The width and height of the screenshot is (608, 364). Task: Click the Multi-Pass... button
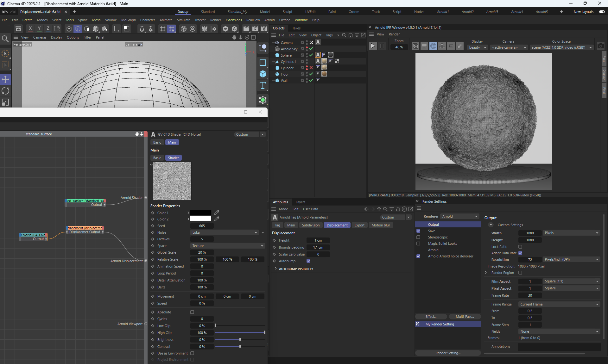click(x=465, y=317)
